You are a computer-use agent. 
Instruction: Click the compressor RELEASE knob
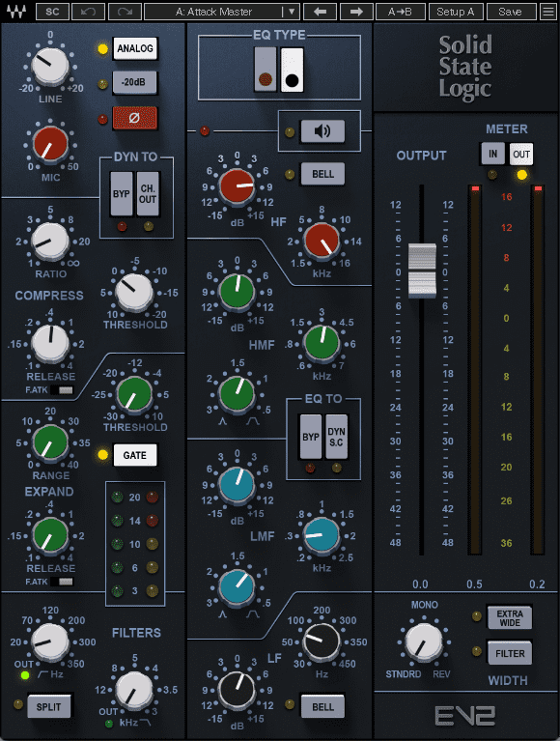(50, 343)
